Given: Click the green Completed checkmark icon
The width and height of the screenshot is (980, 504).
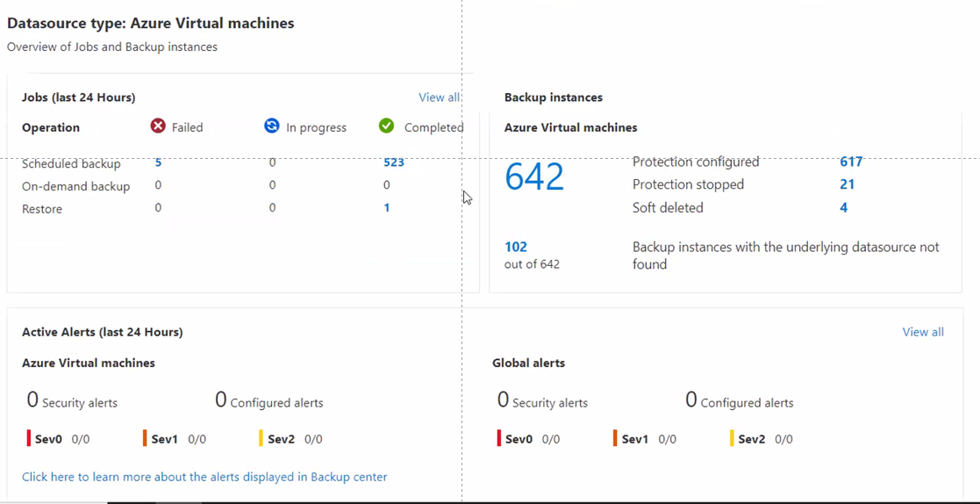Looking at the screenshot, I should tap(386, 126).
